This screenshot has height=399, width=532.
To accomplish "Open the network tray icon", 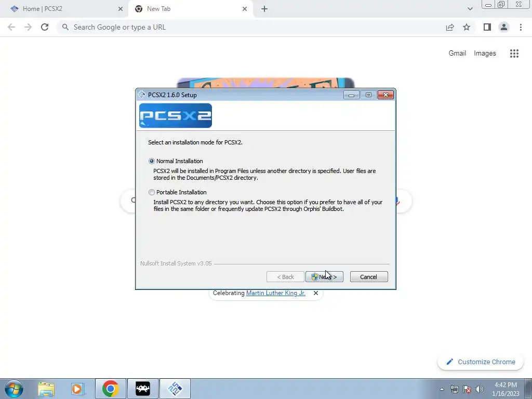I will tap(454, 389).
